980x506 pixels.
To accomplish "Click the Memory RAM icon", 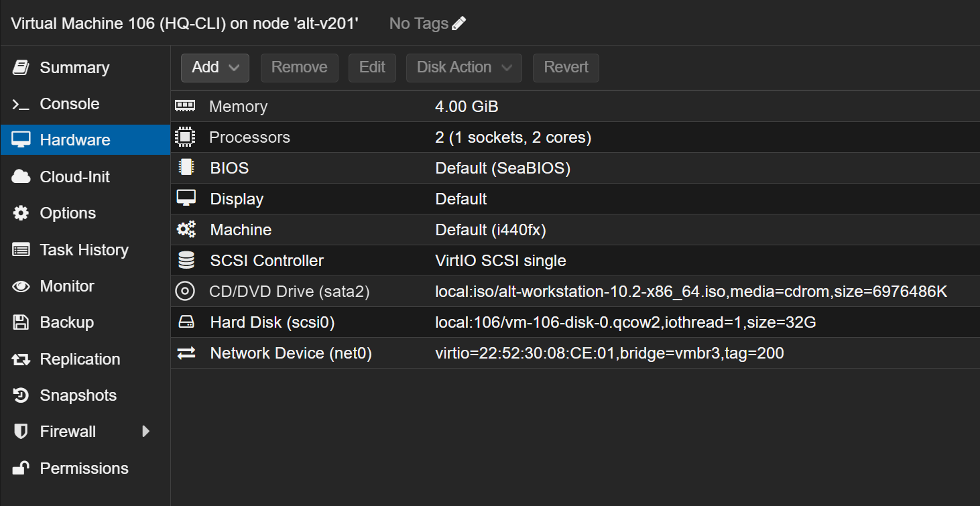I will (x=185, y=106).
